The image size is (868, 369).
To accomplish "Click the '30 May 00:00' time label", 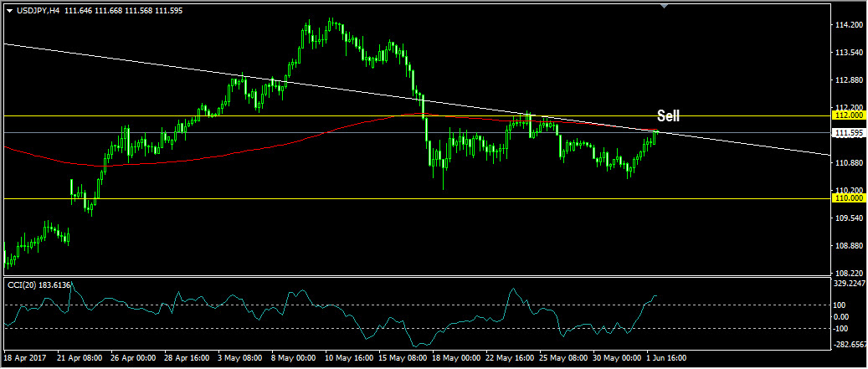I will coord(615,358).
